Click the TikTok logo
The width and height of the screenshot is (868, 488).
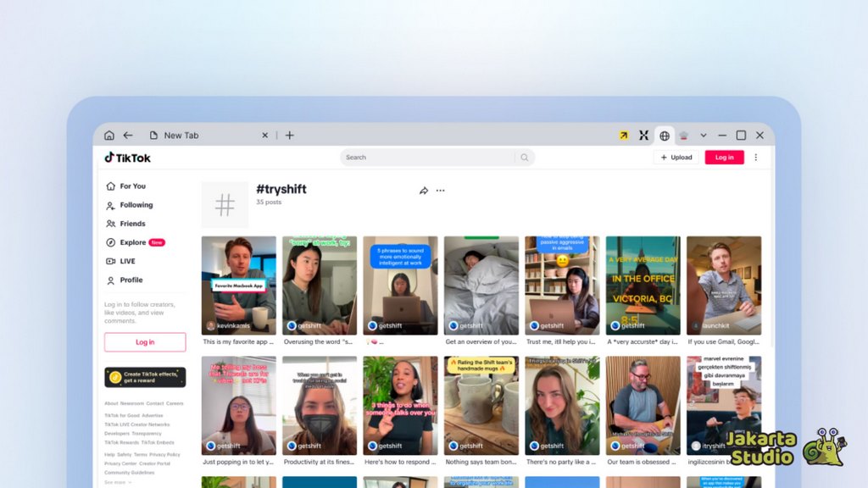click(x=128, y=158)
